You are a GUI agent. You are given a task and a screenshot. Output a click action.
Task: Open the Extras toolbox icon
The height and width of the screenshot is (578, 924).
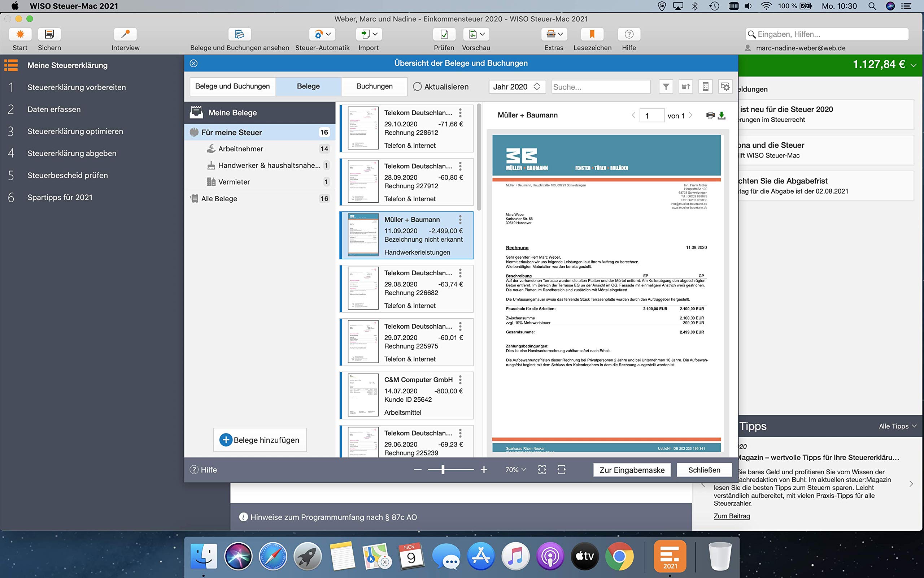click(550, 34)
